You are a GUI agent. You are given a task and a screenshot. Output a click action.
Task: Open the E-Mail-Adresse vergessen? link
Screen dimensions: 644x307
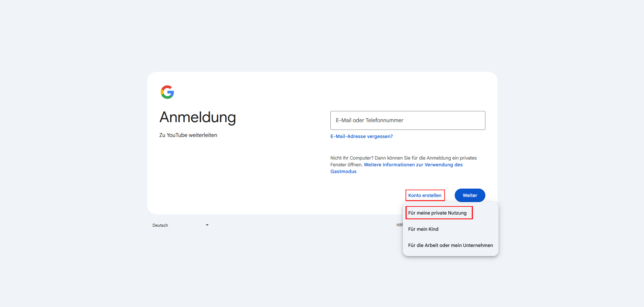pyautogui.click(x=361, y=136)
